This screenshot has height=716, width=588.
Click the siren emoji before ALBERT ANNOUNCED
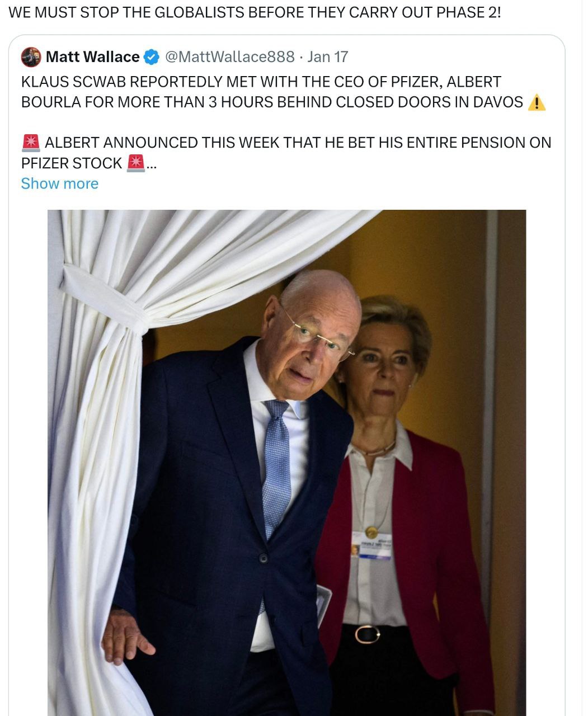[31, 143]
